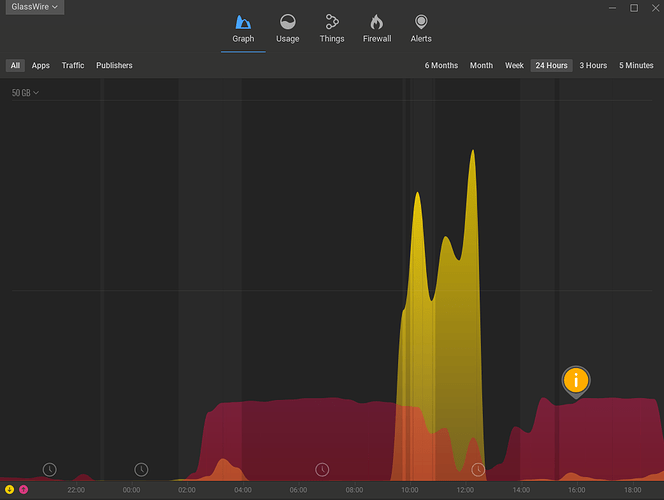Select the Publishers filter

tap(114, 65)
